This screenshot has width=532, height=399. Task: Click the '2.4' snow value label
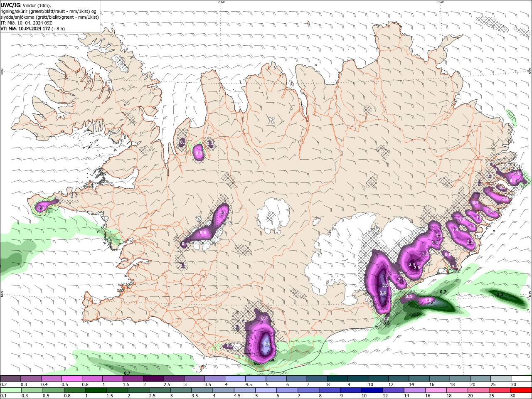[412, 264]
